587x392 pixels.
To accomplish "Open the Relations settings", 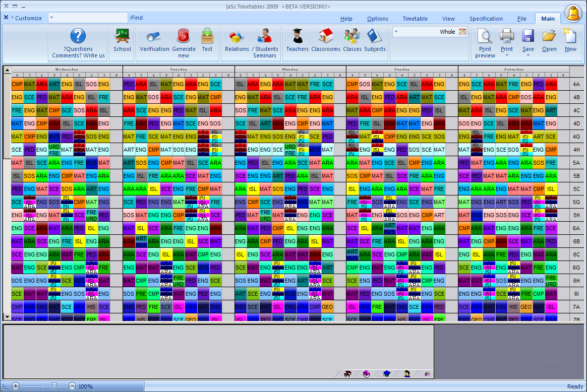I will click(x=237, y=40).
